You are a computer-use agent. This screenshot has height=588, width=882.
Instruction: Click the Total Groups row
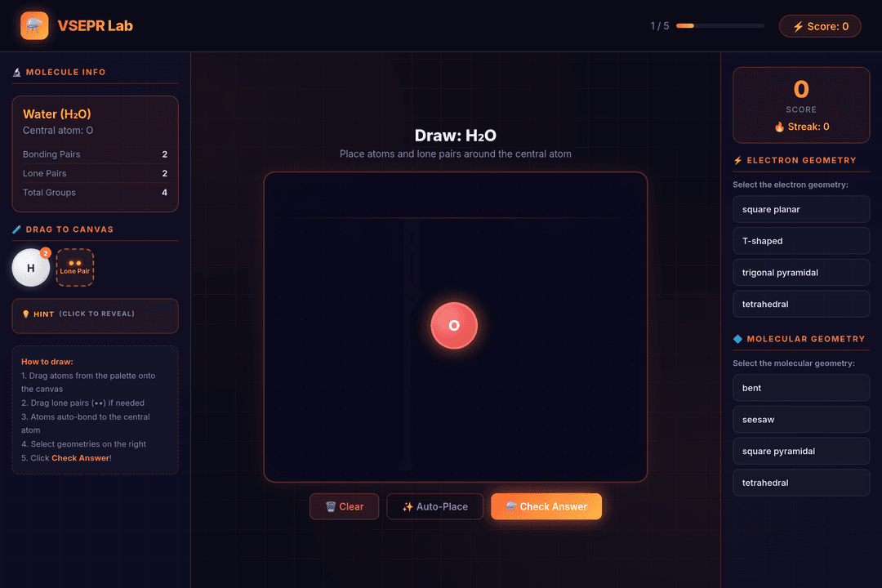point(95,193)
